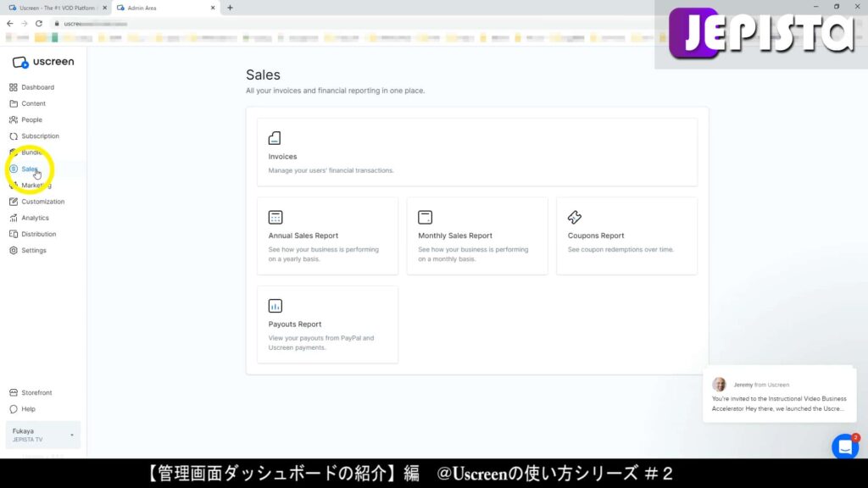The height and width of the screenshot is (488, 868).
Task: Open the Dashboard sidebar icon
Action: (14, 87)
